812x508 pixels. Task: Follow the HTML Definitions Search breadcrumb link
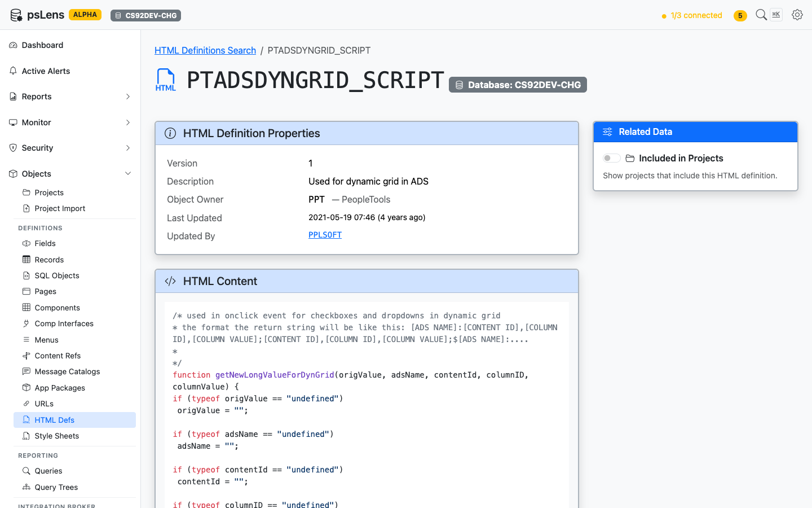205,50
